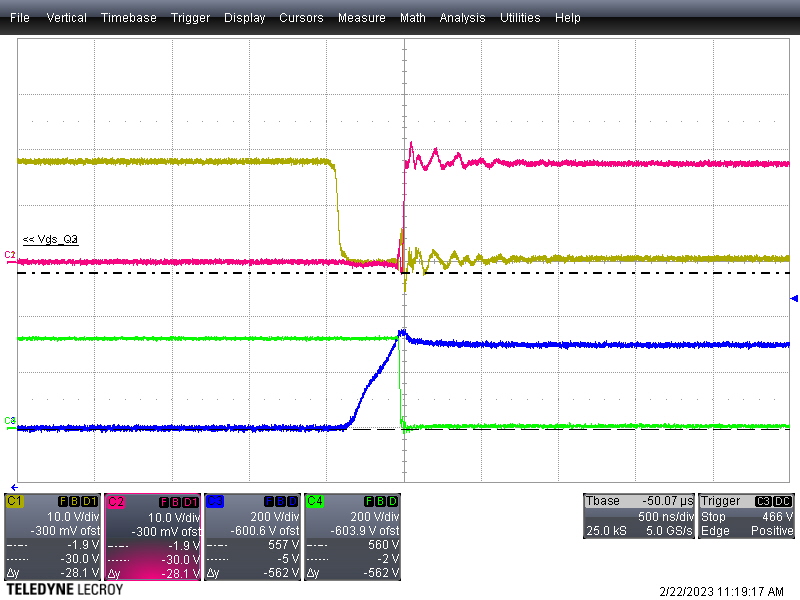Open the File menu
Viewport: 800px width, 600px height.
point(19,18)
